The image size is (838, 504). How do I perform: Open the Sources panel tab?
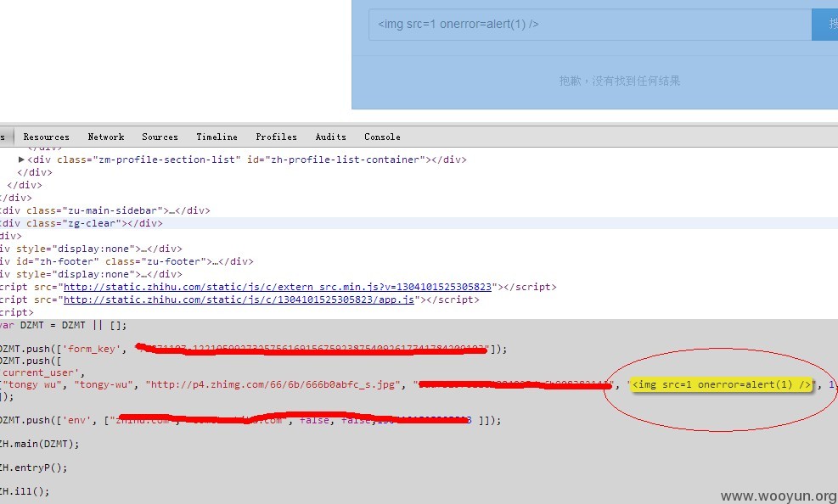coord(160,137)
